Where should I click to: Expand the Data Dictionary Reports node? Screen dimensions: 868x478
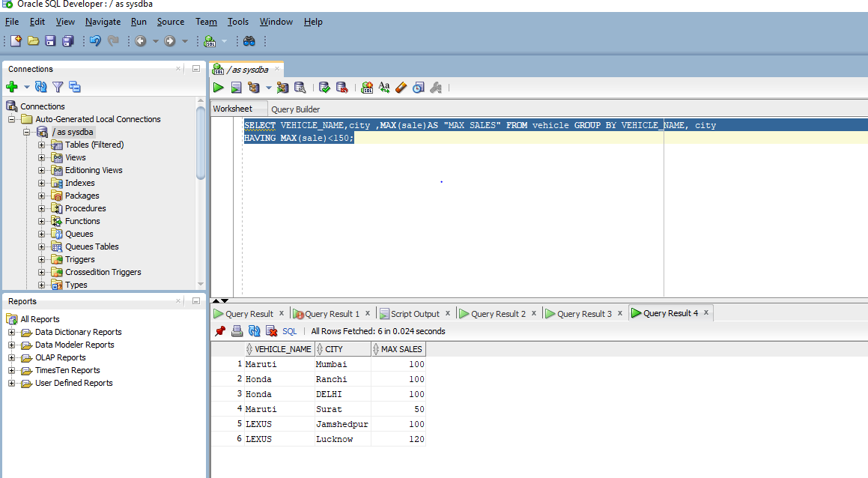point(12,332)
